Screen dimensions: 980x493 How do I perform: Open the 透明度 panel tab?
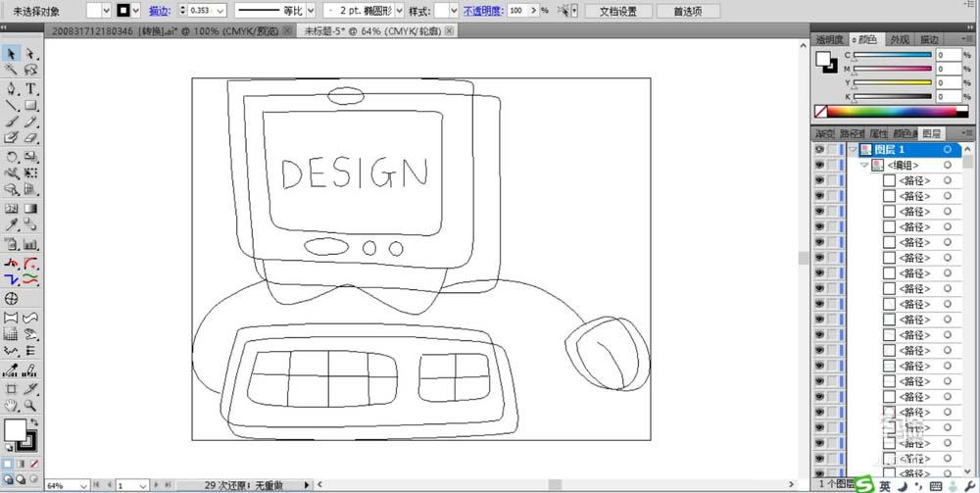pyautogui.click(x=829, y=39)
